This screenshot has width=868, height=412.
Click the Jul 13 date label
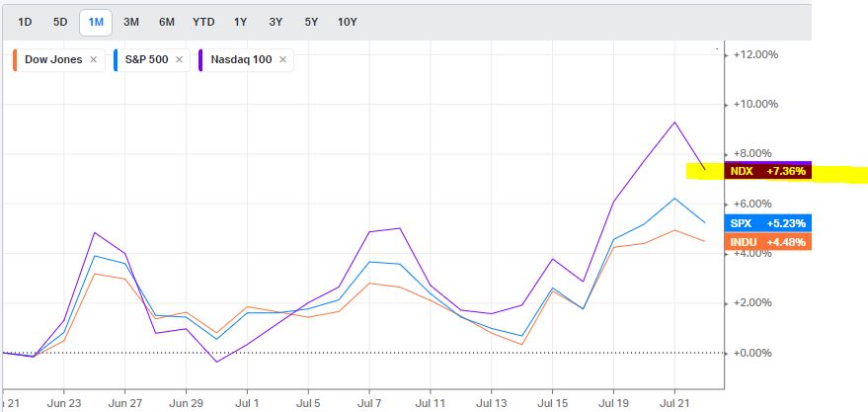pos(491,404)
